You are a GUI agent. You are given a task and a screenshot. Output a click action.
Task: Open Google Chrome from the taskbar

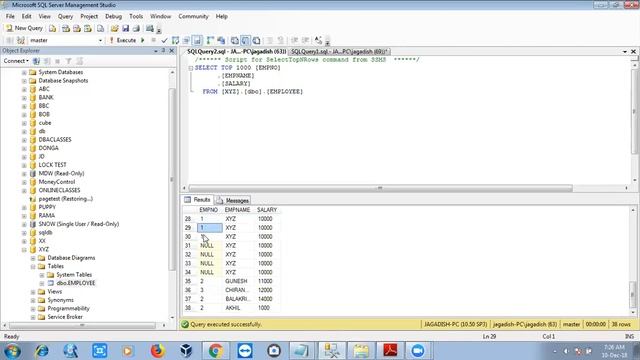pos(216,351)
